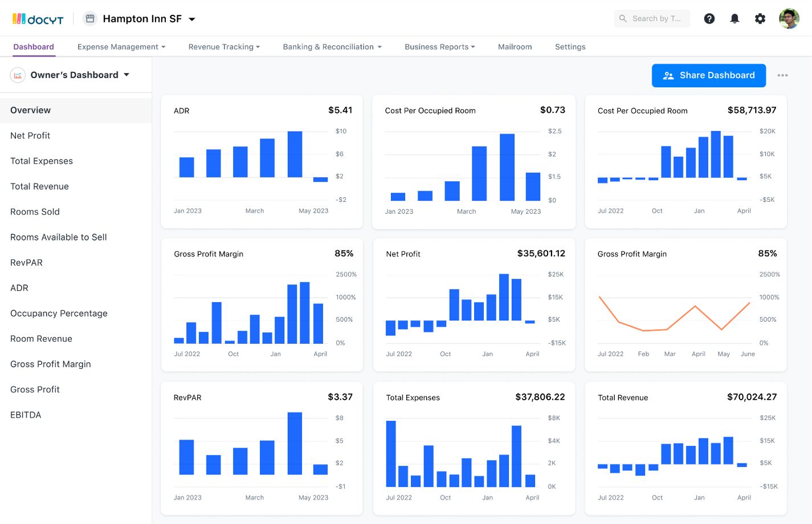Click the Owner's Dashboard chart icon
Image resolution: width=812 pixels, height=524 pixels.
18,75
